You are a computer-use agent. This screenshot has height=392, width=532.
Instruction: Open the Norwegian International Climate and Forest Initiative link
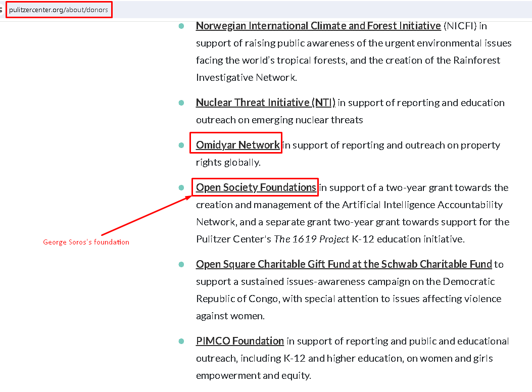tap(318, 26)
